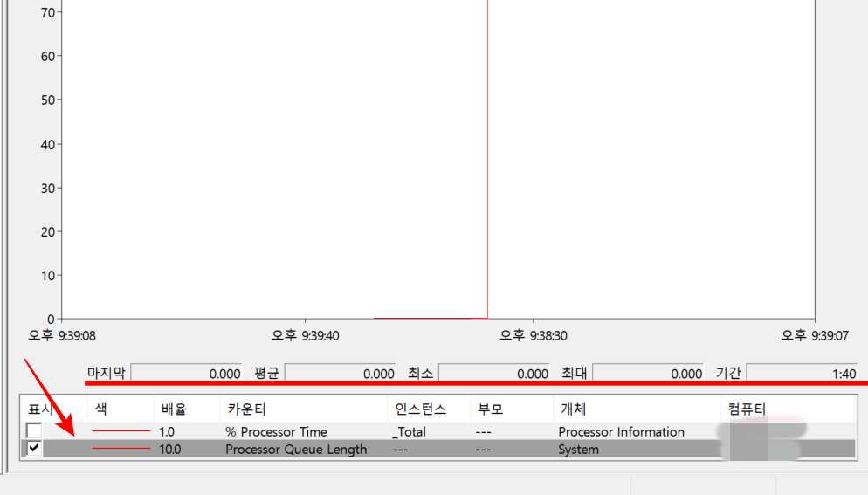Click the scale value '10.0'

[170, 450]
